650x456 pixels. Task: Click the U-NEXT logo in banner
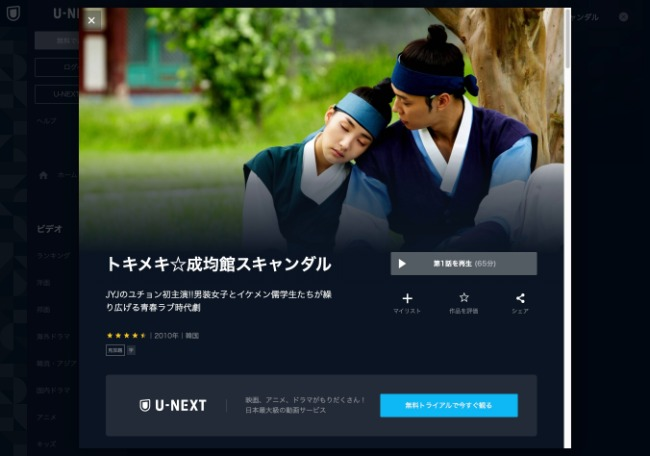(x=173, y=405)
